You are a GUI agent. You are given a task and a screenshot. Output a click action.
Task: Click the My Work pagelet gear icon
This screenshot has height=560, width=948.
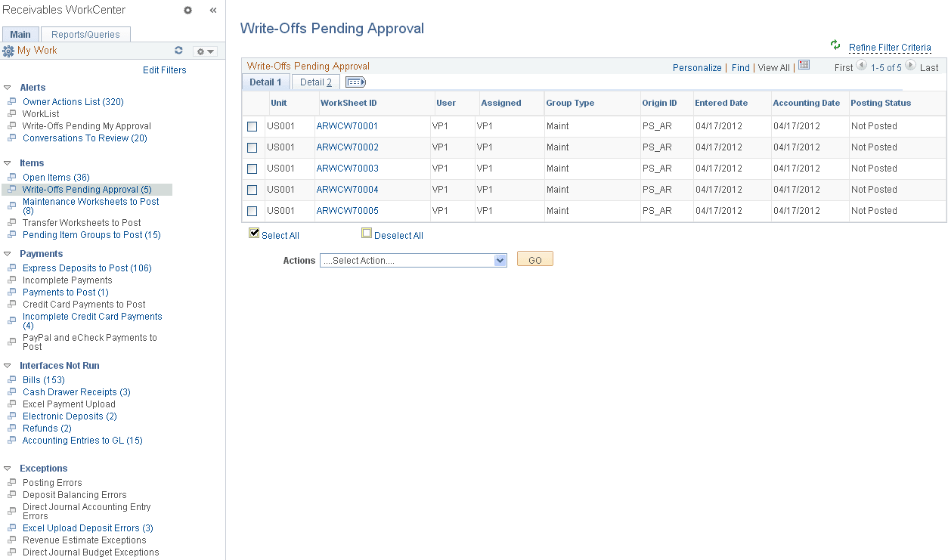click(x=200, y=51)
